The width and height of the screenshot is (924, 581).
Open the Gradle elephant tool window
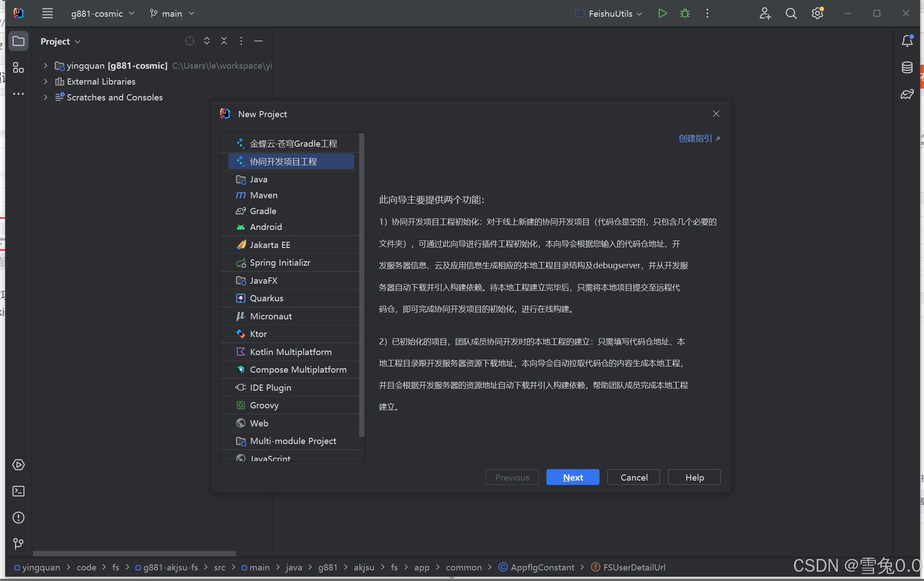907,94
